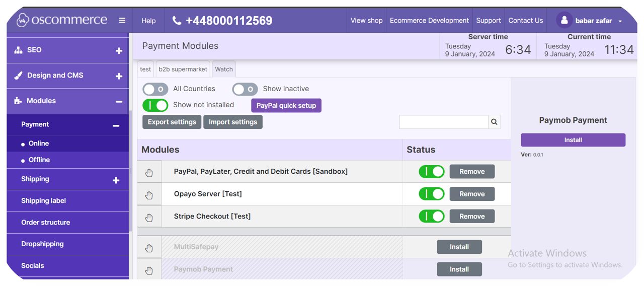Click the oscommerce logo
This screenshot has height=286, width=644.
coord(62,20)
